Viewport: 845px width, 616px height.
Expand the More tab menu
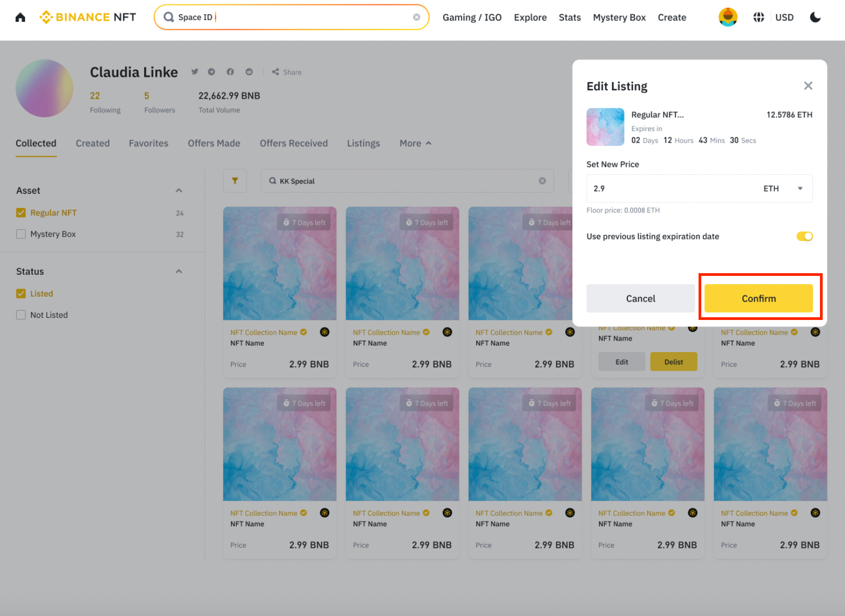(415, 143)
